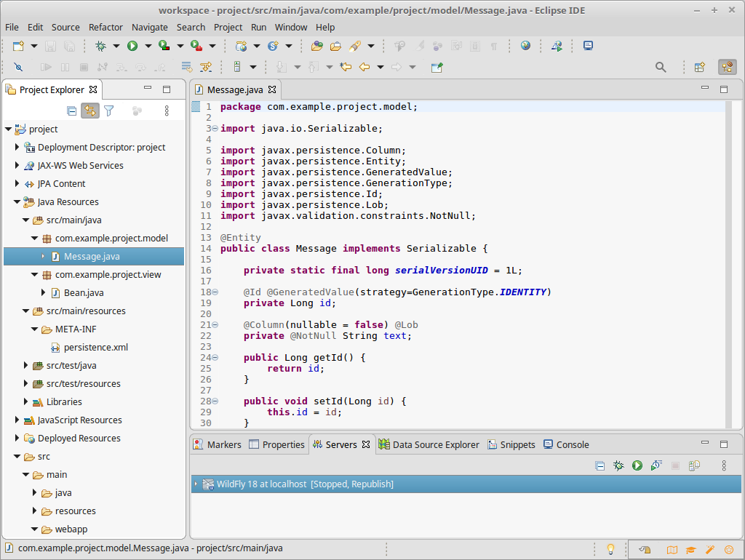The image size is (745, 560).
Task: Open search with the magnifier toolbar icon
Action: coord(661,67)
